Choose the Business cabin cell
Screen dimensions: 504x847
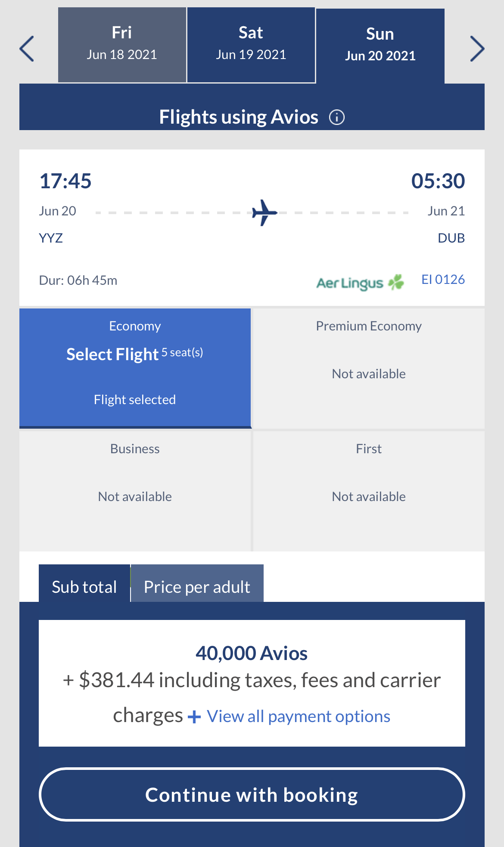[x=135, y=491]
